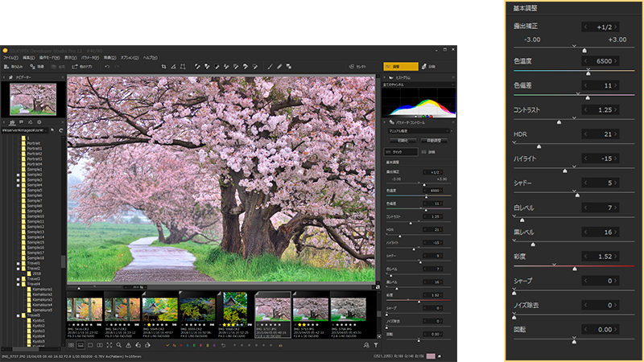Viewport: 644px width, 362px height.
Task: Open the ファイル menu
Action: (10, 58)
